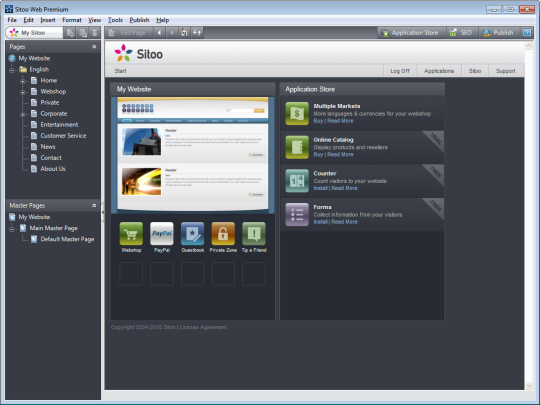Viewport: 540px width, 405px height.
Task: Click the My Website preview thumbnail
Action: coord(193,155)
